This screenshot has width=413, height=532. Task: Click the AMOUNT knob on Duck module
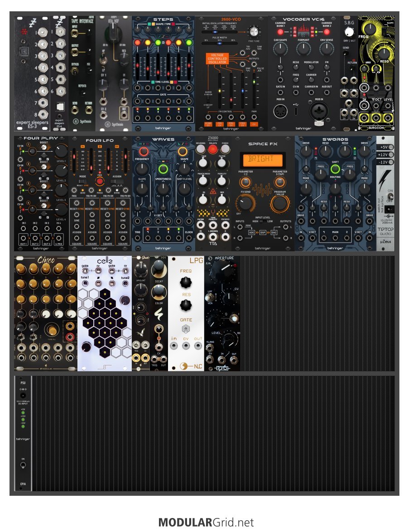(140, 270)
